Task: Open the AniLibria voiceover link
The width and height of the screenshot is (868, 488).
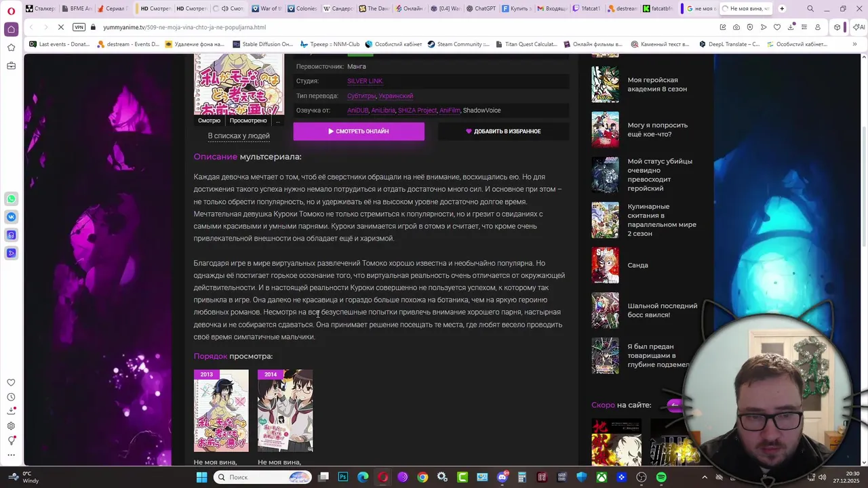Action: 383,110
